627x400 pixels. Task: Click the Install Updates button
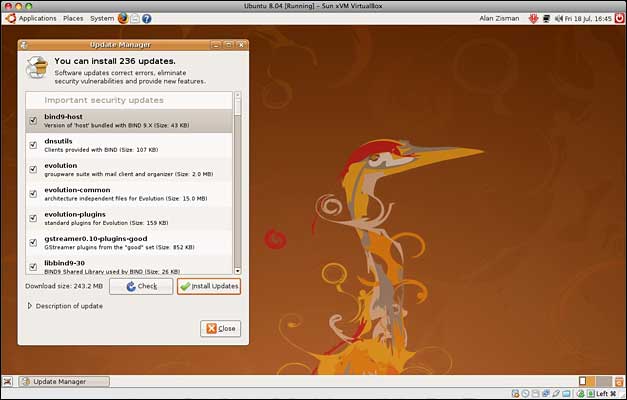209,286
